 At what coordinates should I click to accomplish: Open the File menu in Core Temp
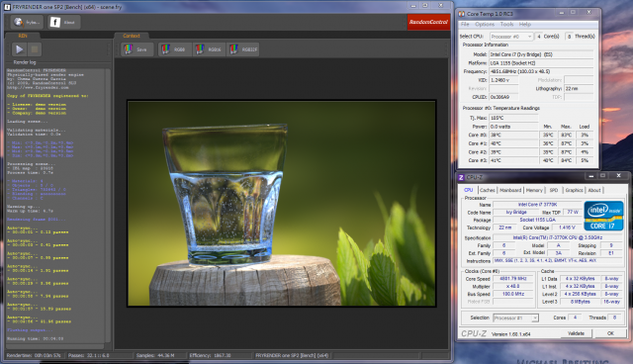point(465,24)
